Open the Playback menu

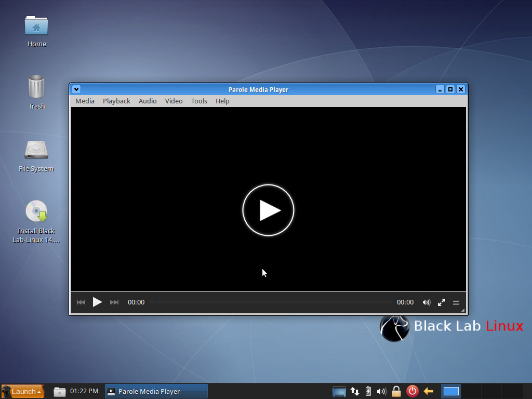[116, 101]
